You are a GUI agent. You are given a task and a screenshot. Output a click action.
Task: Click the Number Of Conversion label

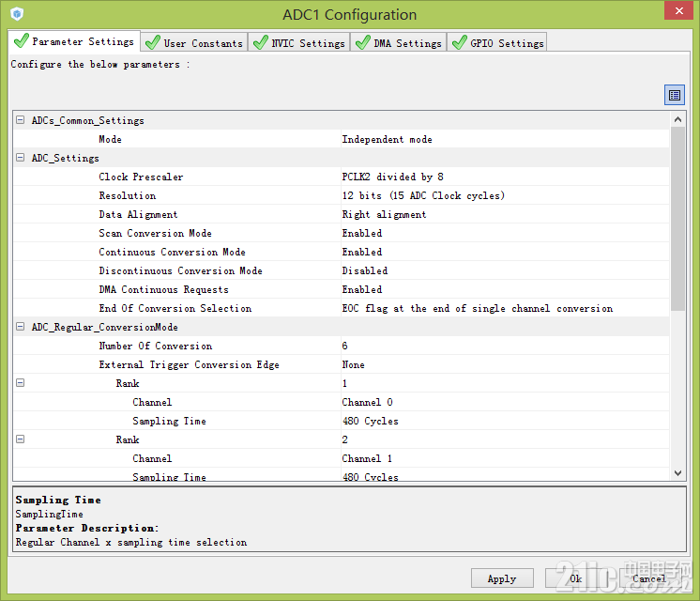pyautogui.click(x=156, y=346)
